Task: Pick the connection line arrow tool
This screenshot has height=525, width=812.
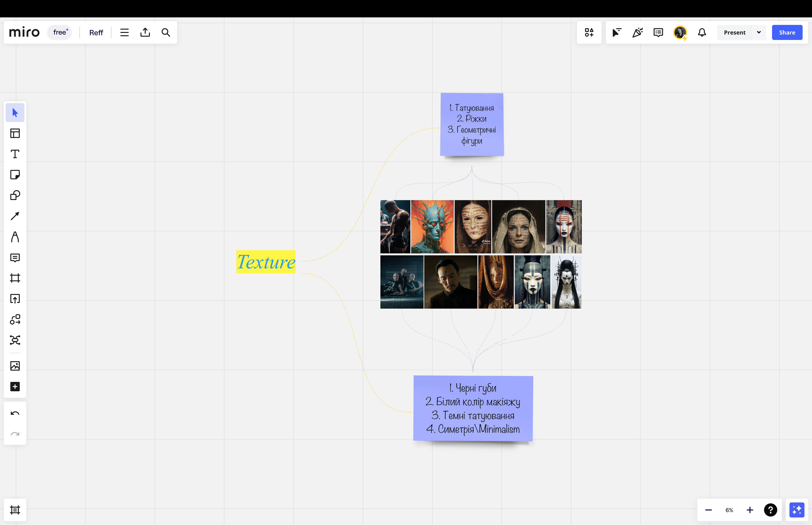Action: point(15,216)
